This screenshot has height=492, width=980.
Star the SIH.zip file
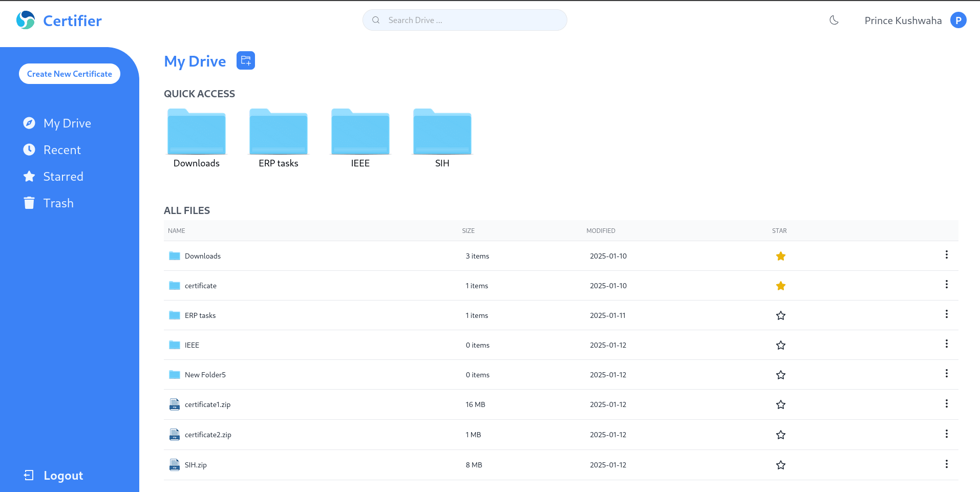[780, 465]
